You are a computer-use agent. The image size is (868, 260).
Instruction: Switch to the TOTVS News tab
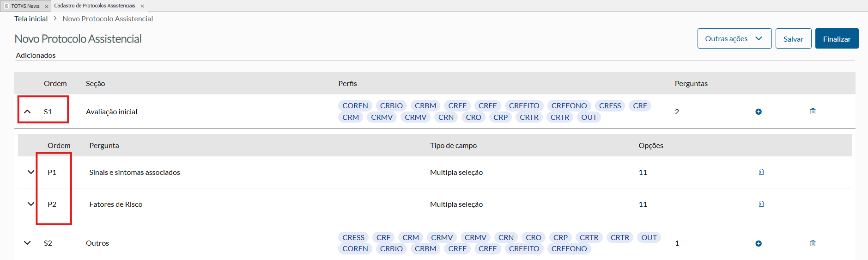pyautogui.click(x=25, y=6)
